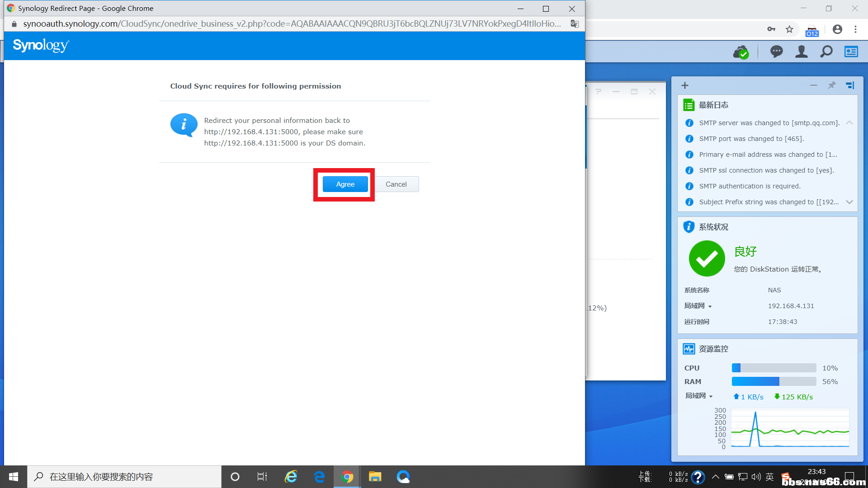Pin the widget panel
Viewport: 868px width, 488px height.
point(831,85)
